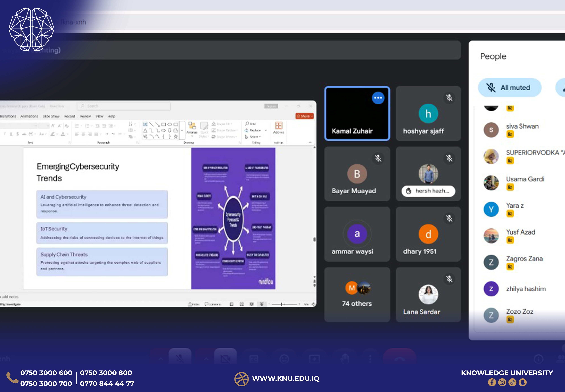Switch to Slide Sorter view icon
Screen dimensions: 565x392
[x=242, y=304]
